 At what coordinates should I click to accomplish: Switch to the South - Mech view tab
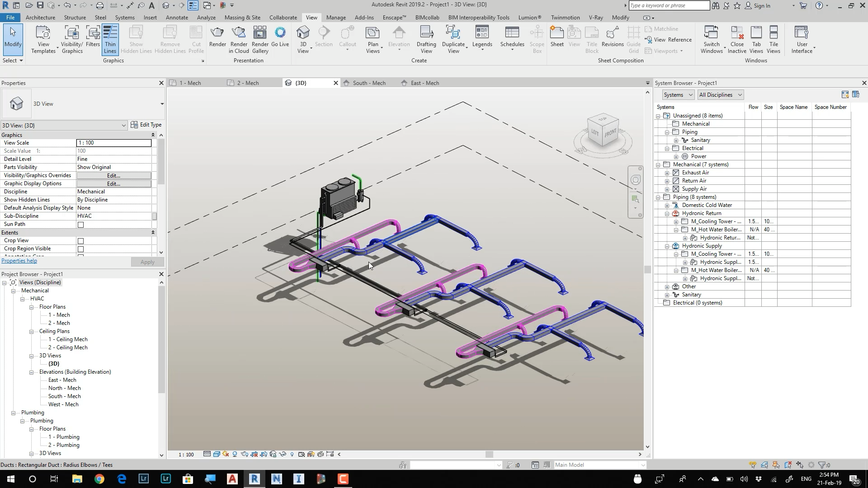tap(369, 83)
